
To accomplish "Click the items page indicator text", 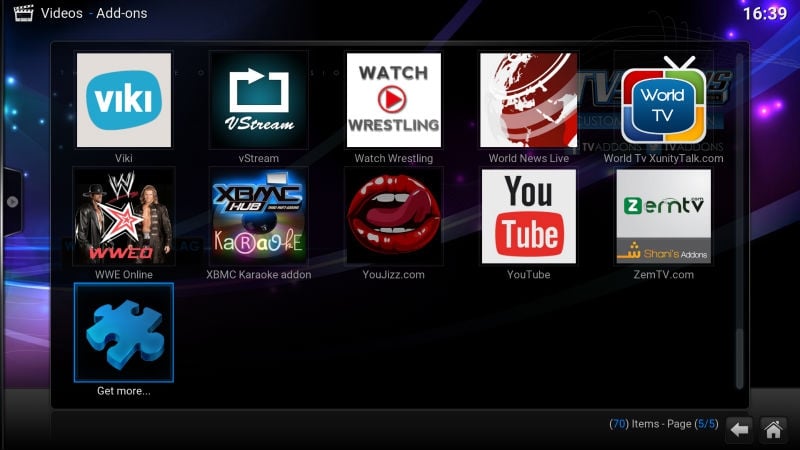I will click(663, 424).
